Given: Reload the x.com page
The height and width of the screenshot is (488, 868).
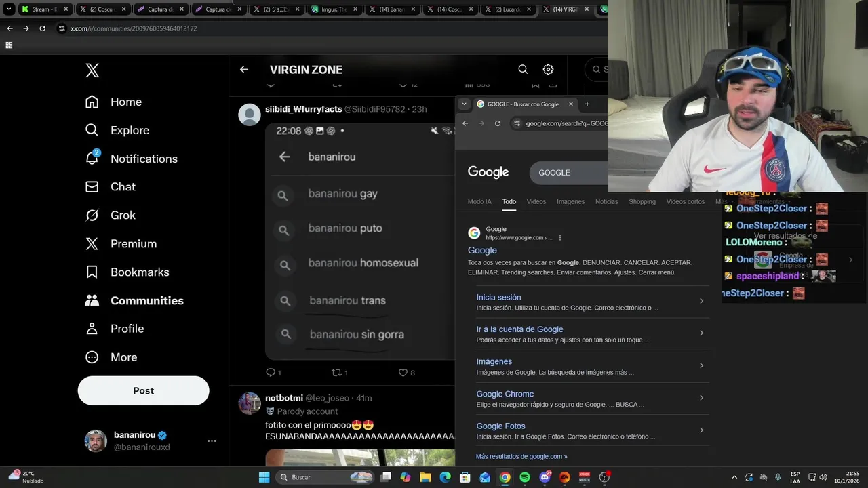Looking at the screenshot, I should tap(42, 28).
